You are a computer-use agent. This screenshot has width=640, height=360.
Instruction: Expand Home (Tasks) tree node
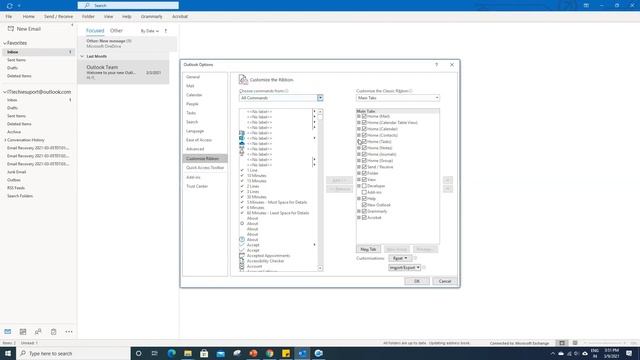(359, 142)
